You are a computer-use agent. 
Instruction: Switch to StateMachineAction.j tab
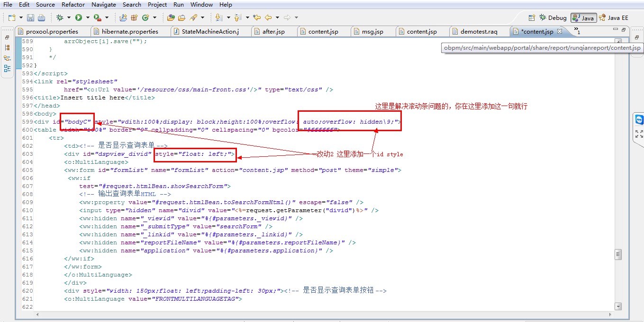coord(210,31)
